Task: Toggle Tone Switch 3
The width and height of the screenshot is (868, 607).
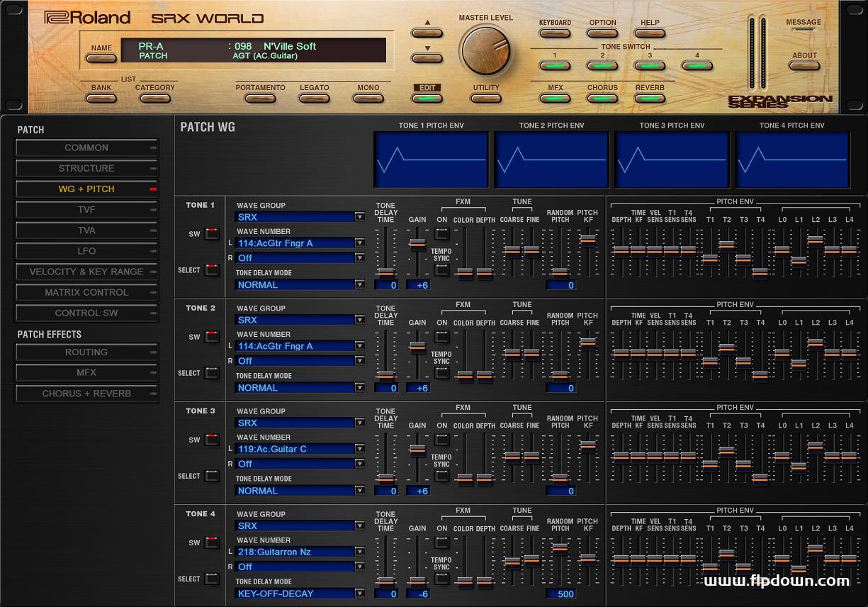Action: [649, 66]
